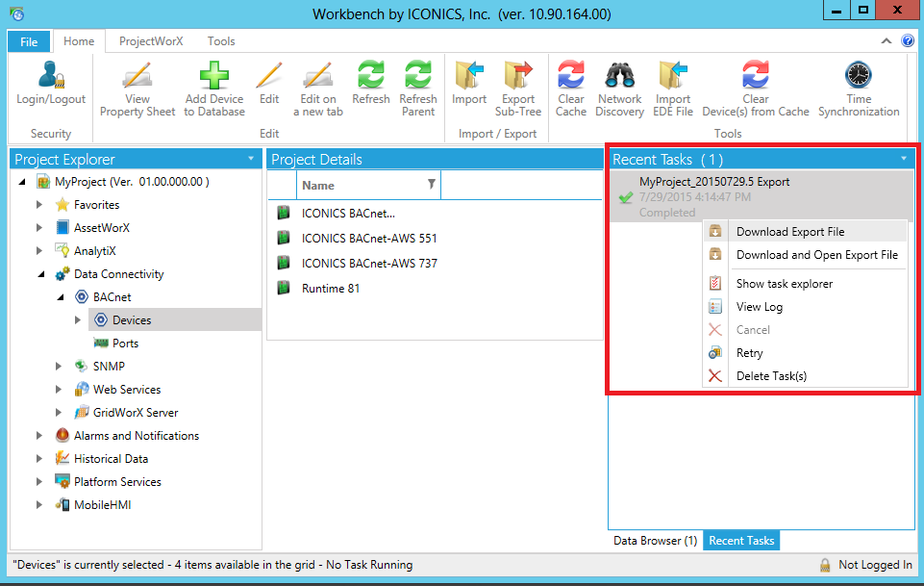
Task: Collapse the Data Connectivity node
Action: pyautogui.click(x=39, y=274)
